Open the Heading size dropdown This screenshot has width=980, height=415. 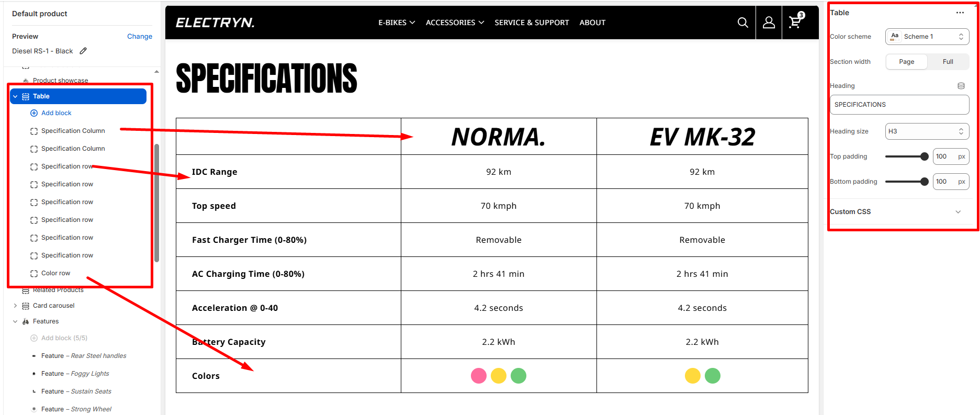(x=927, y=131)
